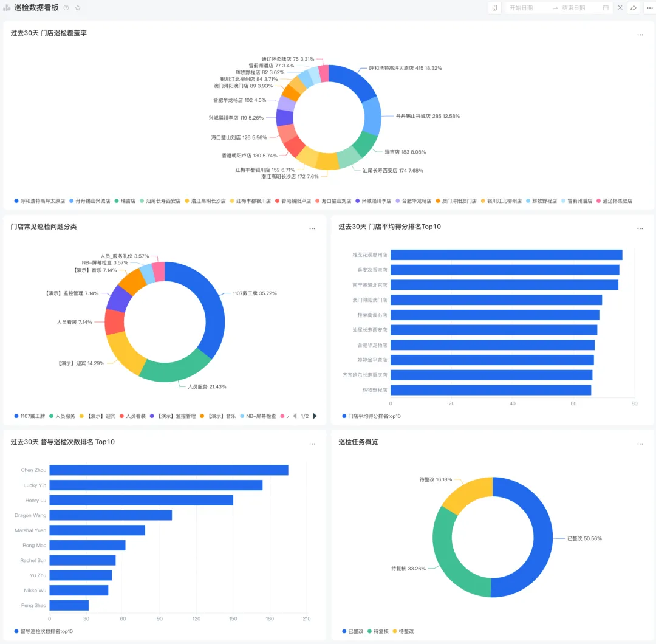656x644 pixels.
Task: Toggle 【演示】监控管理 legend item
Action: coord(173,416)
